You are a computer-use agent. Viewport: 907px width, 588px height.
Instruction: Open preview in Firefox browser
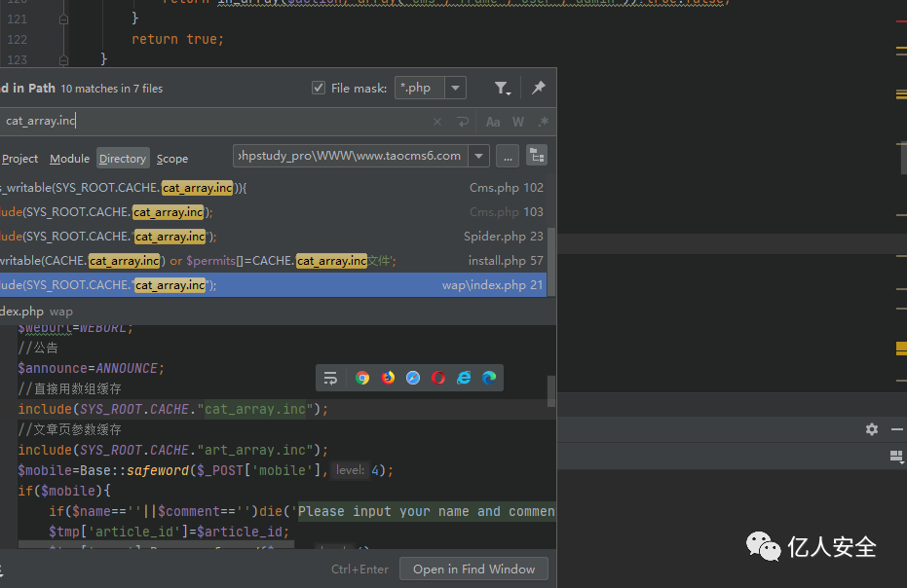[x=388, y=378]
